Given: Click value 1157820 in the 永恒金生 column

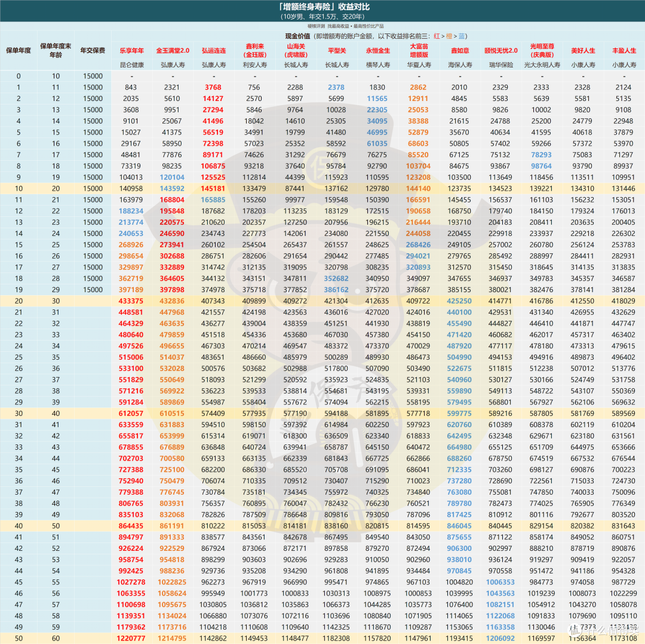Looking at the screenshot, I should [x=377, y=639].
